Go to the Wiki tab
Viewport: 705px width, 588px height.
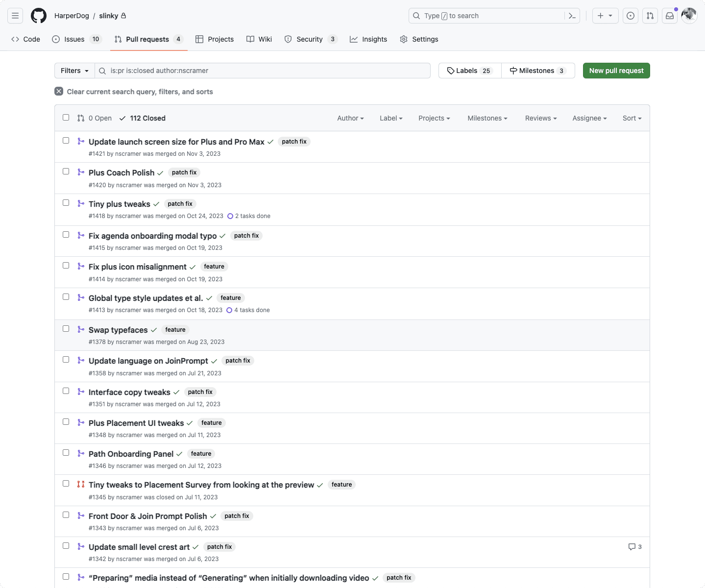pos(259,39)
